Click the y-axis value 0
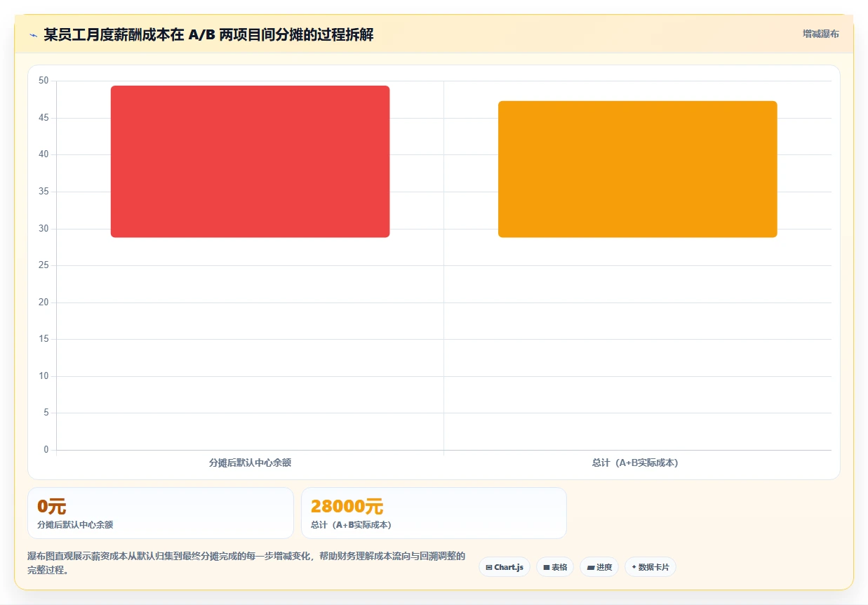868x605 pixels. pyautogui.click(x=46, y=450)
